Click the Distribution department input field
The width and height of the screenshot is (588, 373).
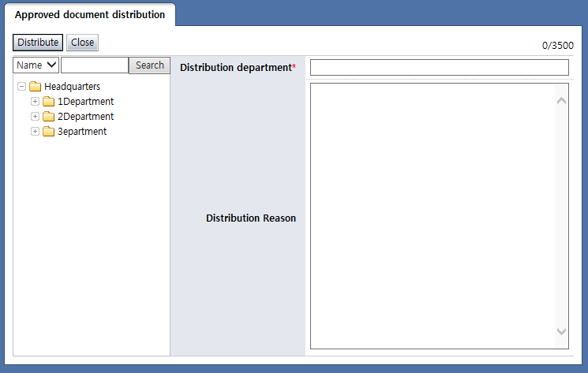(439, 68)
